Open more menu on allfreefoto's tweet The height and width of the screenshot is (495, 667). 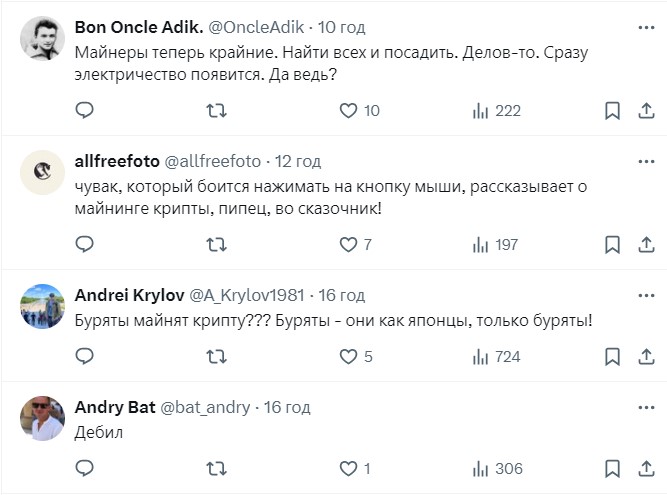point(647,160)
